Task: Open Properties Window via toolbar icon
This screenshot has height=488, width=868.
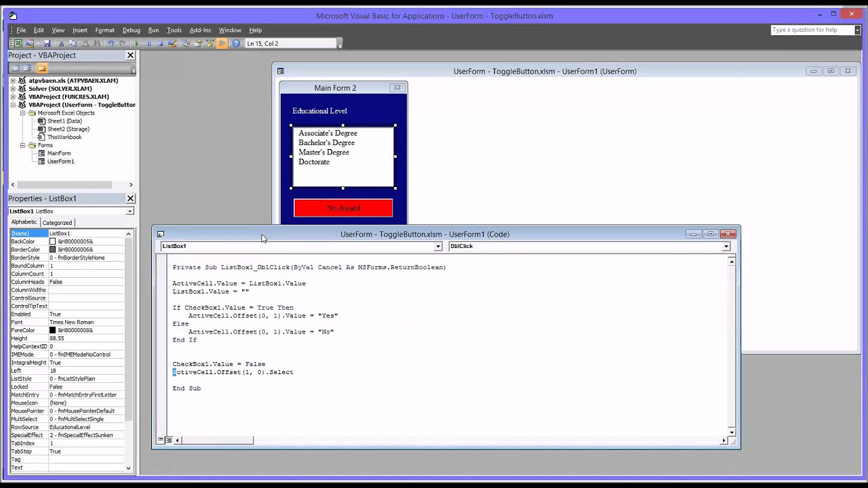Action: tap(198, 43)
